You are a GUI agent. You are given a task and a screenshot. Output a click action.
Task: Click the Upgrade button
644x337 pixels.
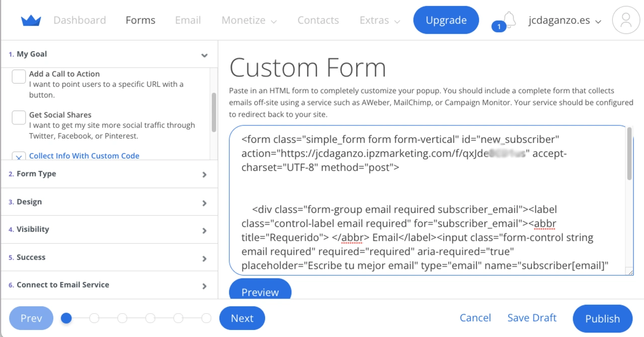click(x=446, y=20)
